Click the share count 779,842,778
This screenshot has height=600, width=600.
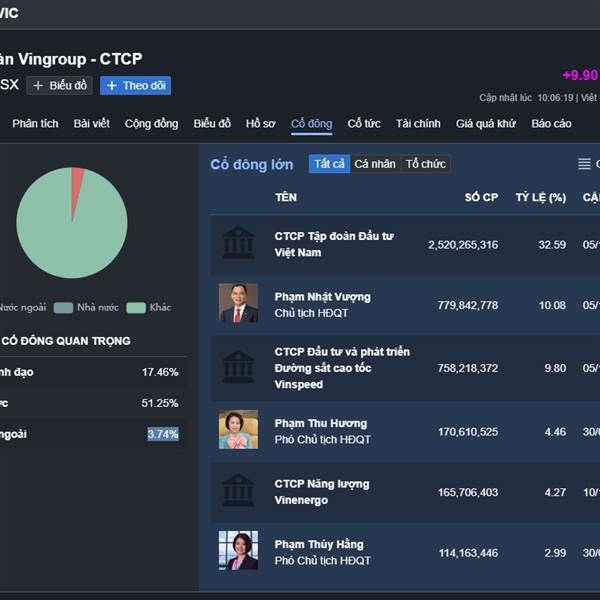click(468, 305)
